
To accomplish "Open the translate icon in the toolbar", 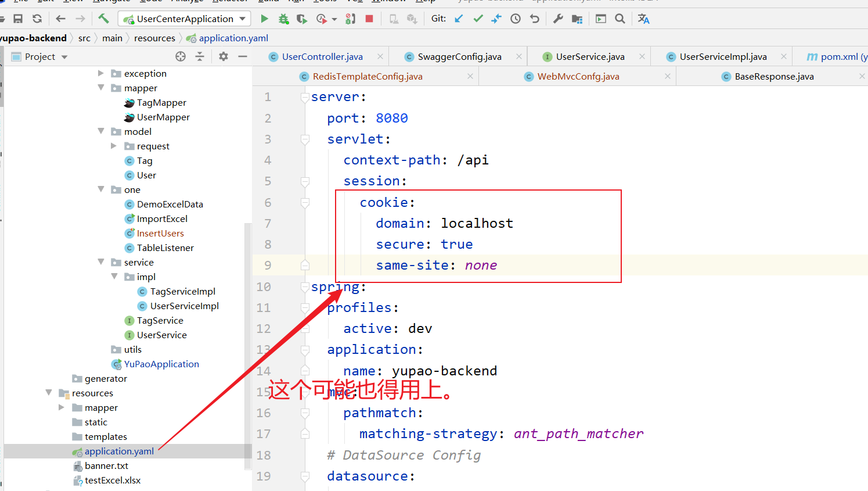I will coord(643,19).
